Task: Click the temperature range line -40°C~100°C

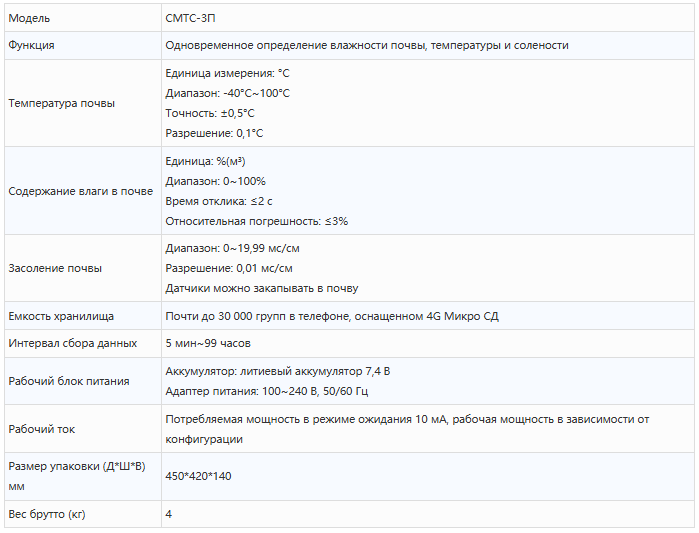Action: click(227, 93)
